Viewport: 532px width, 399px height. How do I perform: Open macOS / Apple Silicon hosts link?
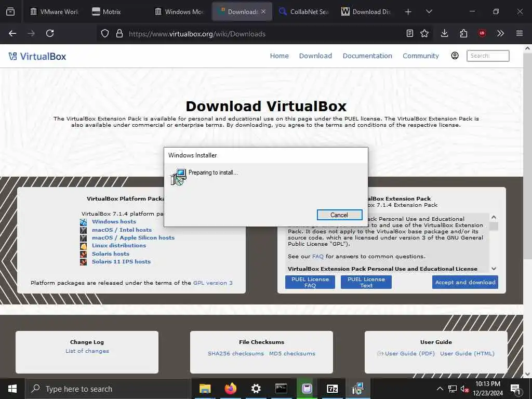pyautogui.click(x=134, y=238)
